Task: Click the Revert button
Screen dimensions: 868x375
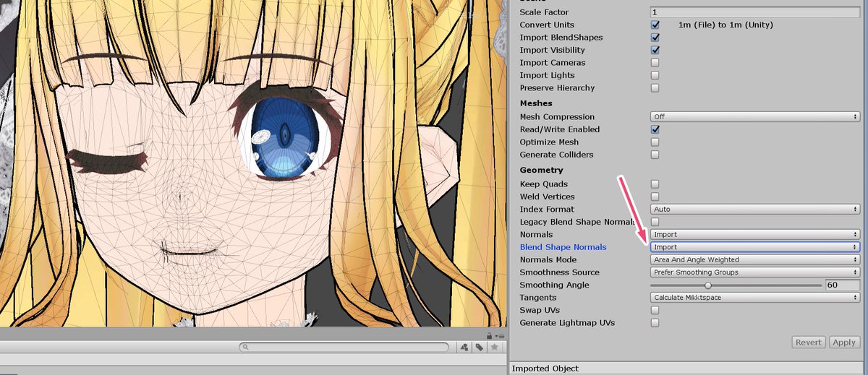Action: click(x=809, y=342)
